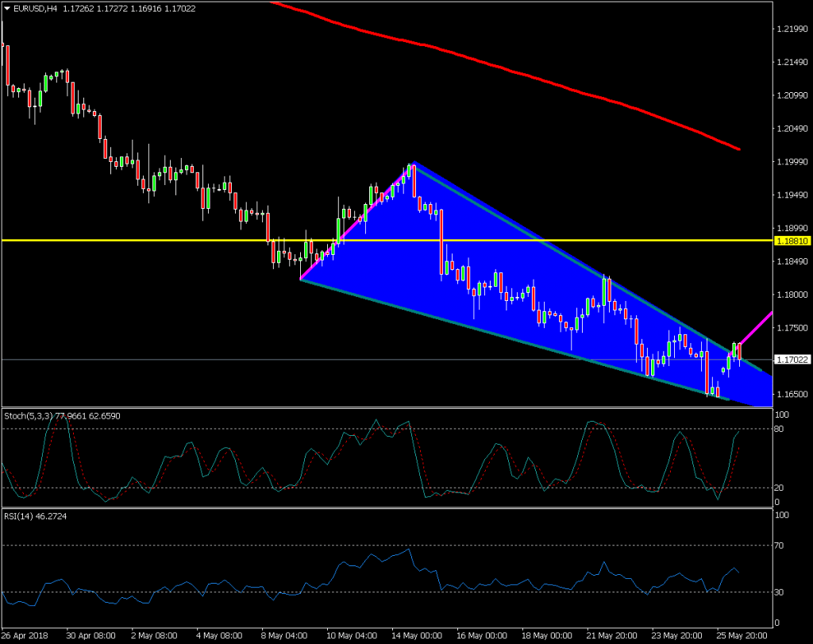Click the 1.17022 current price label
Screen dimensions: 813x644
coord(792,360)
